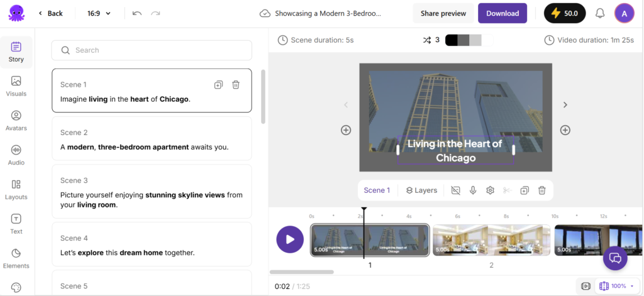This screenshot has height=296, width=644.
Task: Open the Avatars panel
Action: pos(16,121)
